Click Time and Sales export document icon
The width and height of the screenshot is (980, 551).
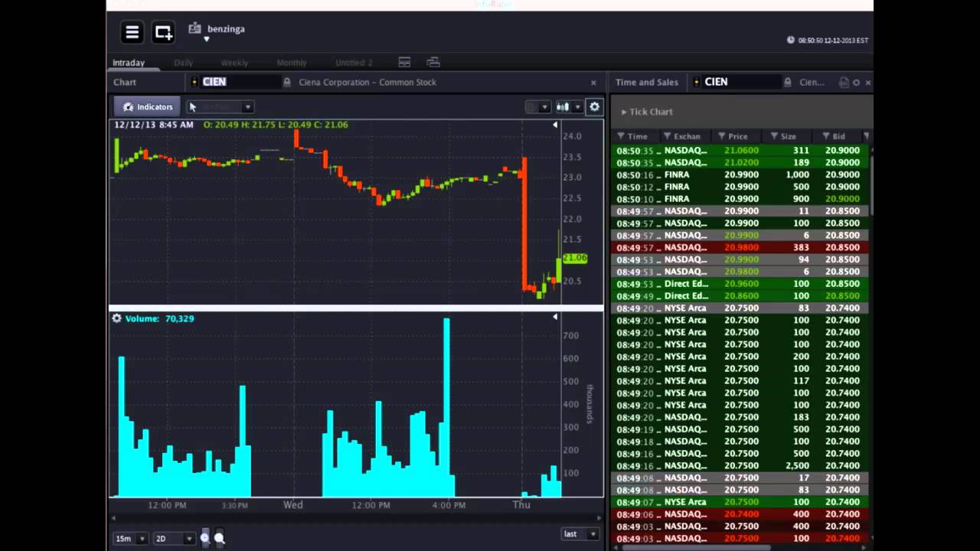(843, 83)
